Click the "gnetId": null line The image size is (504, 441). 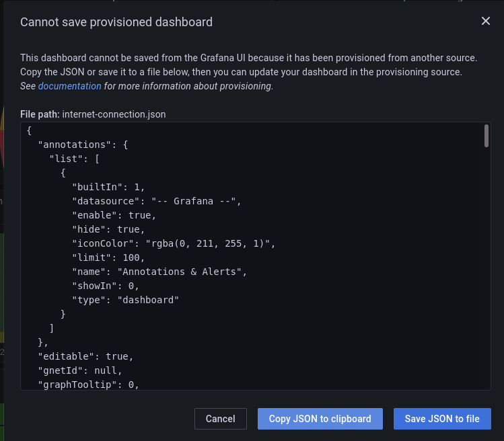click(80, 370)
